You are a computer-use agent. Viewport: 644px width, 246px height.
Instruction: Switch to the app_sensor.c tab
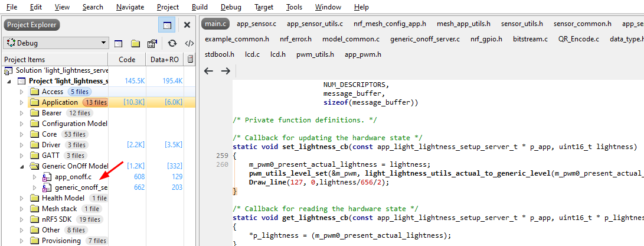click(x=257, y=24)
